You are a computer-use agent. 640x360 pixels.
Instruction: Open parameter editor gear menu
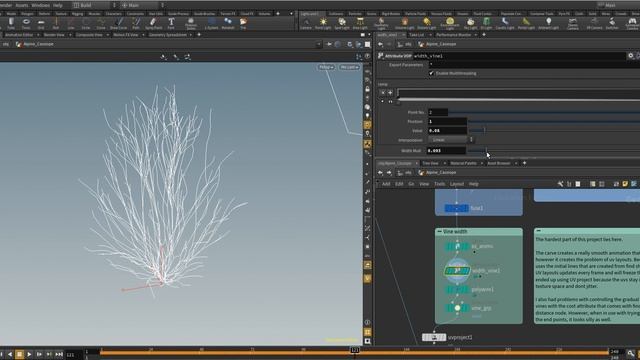(x=631, y=56)
